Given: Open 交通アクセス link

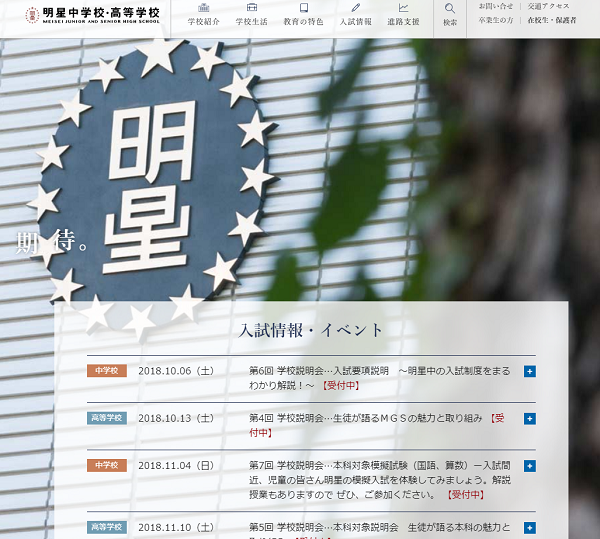Looking at the screenshot, I should pos(548,7).
